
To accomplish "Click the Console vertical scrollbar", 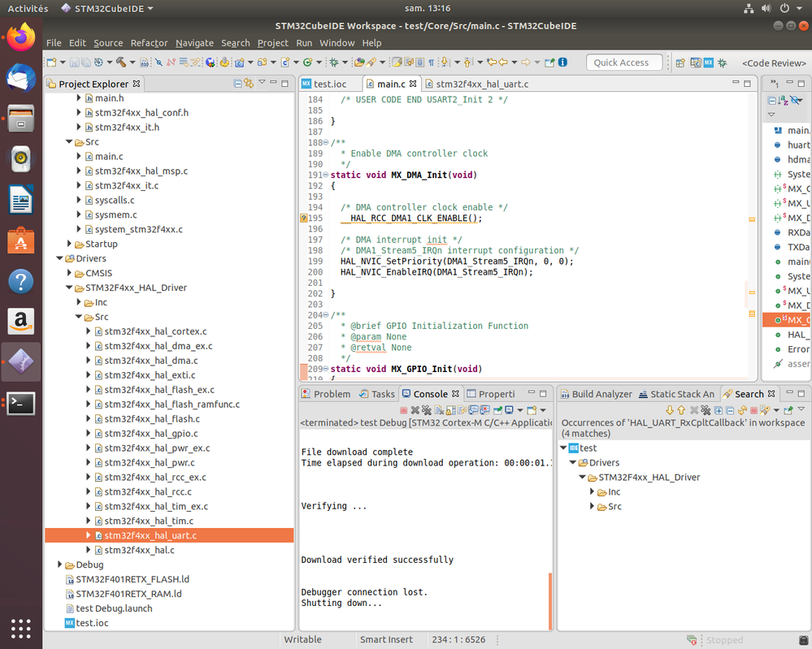I will coord(550,601).
